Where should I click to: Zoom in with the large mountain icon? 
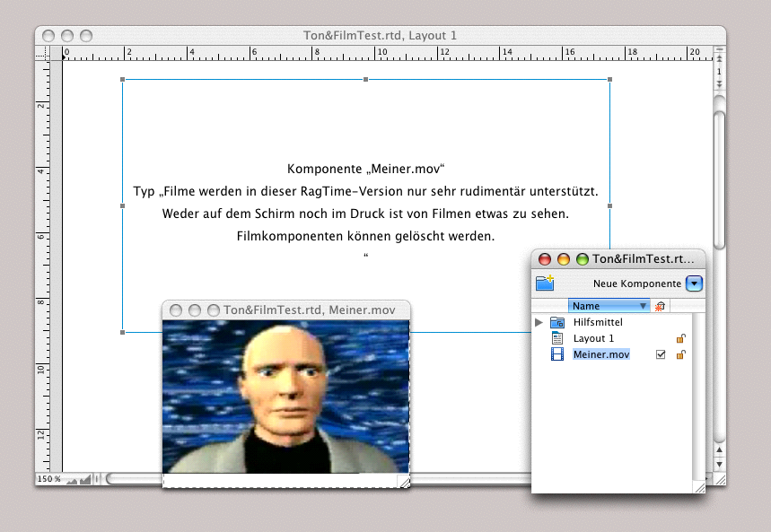pyautogui.click(x=86, y=480)
